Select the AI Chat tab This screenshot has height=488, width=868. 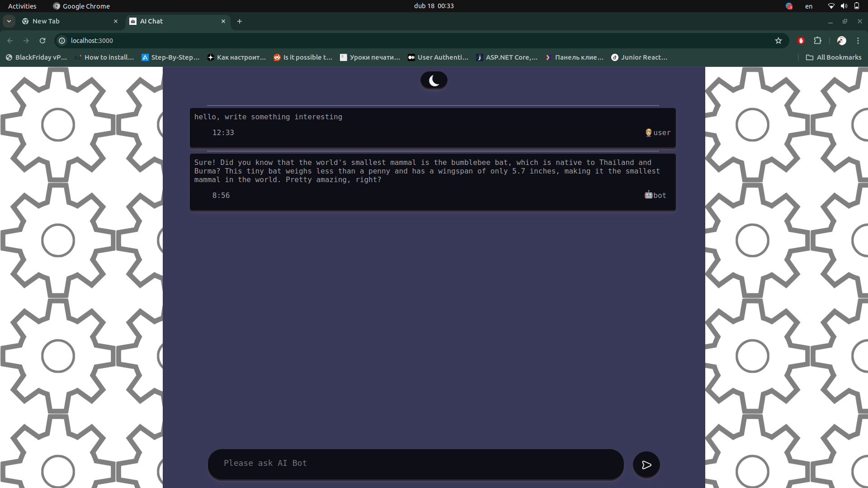tap(172, 21)
